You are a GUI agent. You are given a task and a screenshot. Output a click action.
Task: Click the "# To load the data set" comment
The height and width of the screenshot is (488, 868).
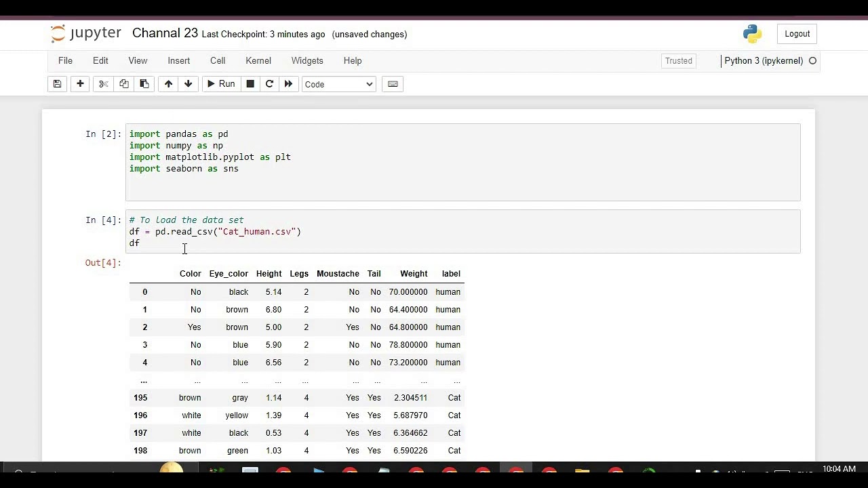(x=186, y=220)
